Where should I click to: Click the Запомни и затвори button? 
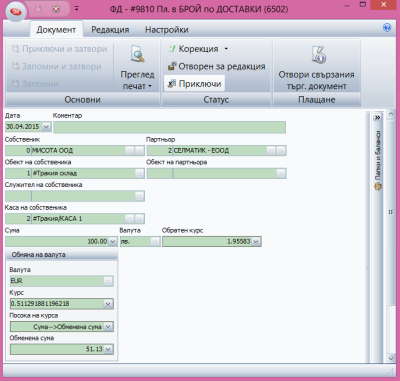tap(57, 66)
